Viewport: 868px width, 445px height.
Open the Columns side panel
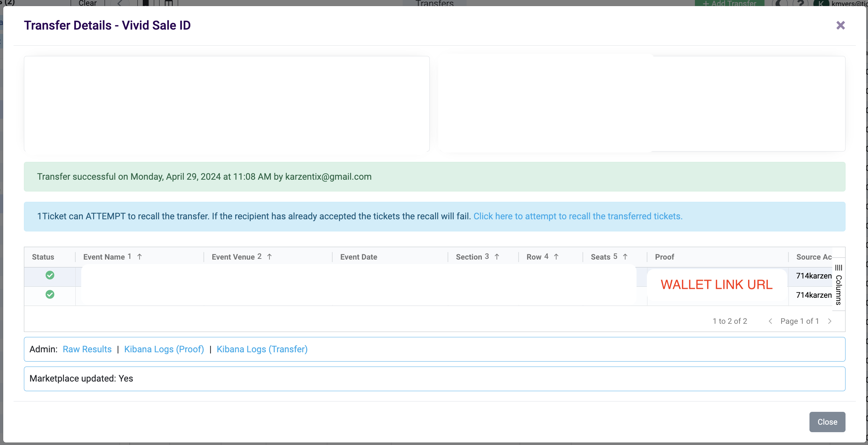click(838, 285)
